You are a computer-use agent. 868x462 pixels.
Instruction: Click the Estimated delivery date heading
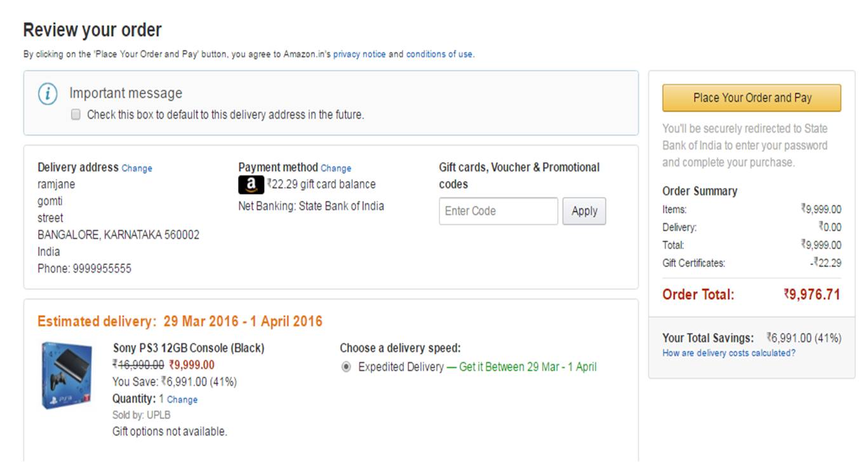180,322
